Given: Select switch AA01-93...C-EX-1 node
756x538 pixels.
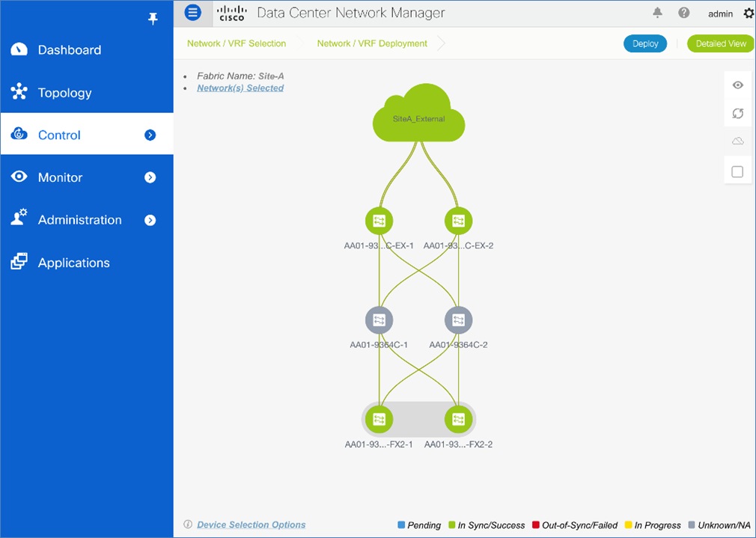Looking at the screenshot, I should pos(379,221).
